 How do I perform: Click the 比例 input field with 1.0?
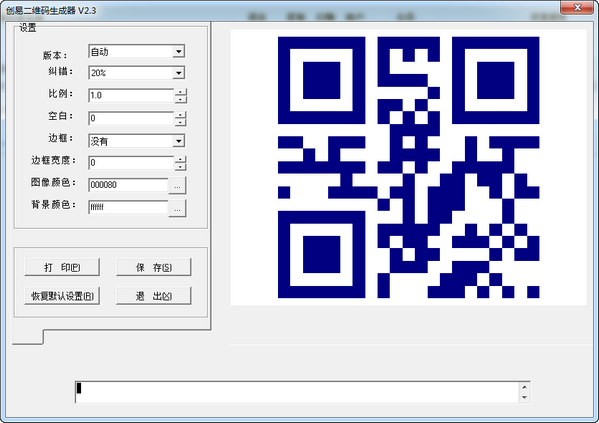pos(131,96)
